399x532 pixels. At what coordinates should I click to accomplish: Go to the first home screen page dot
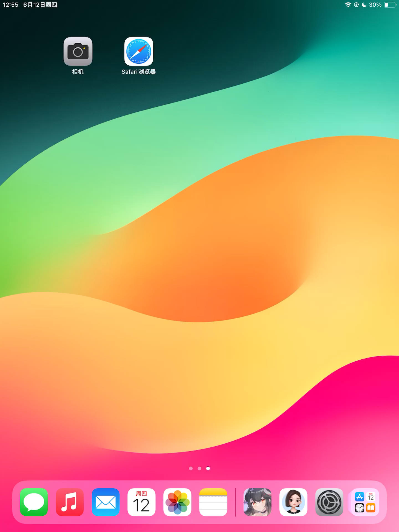pyautogui.click(x=191, y=468)
